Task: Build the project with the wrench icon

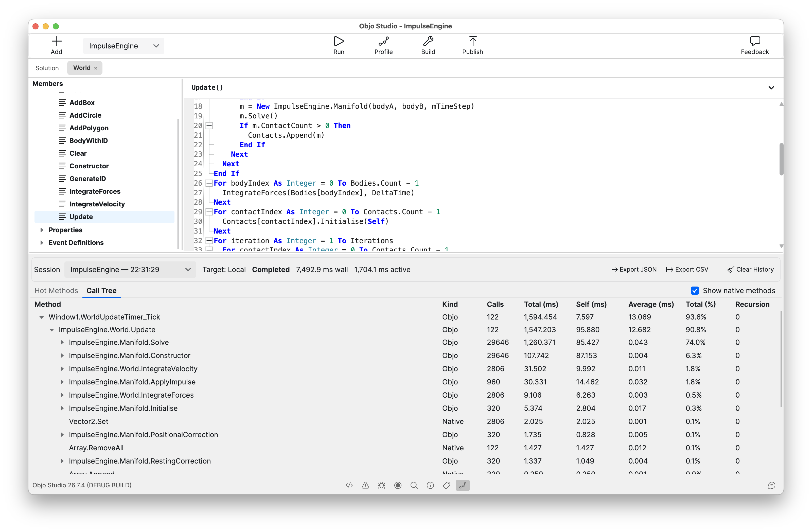Action: 428,42
